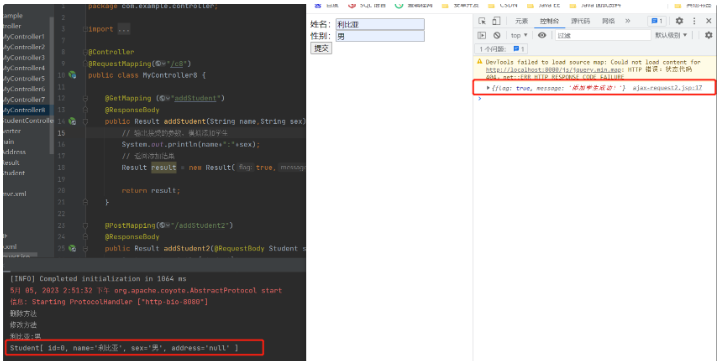Image resolution: width=720 pixels, height=361 pixels.
Task: Click the result variable on line 18
Action: (x=164, y=168)
